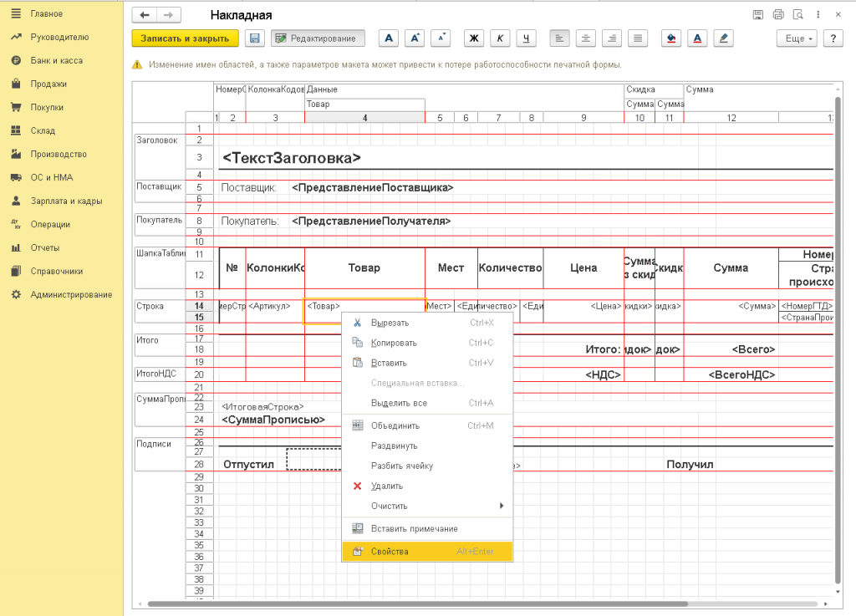Image resolution: width=856 pixels, height=616 pixels.
Task: Open background fill color picker
Action: coord(670,38)
